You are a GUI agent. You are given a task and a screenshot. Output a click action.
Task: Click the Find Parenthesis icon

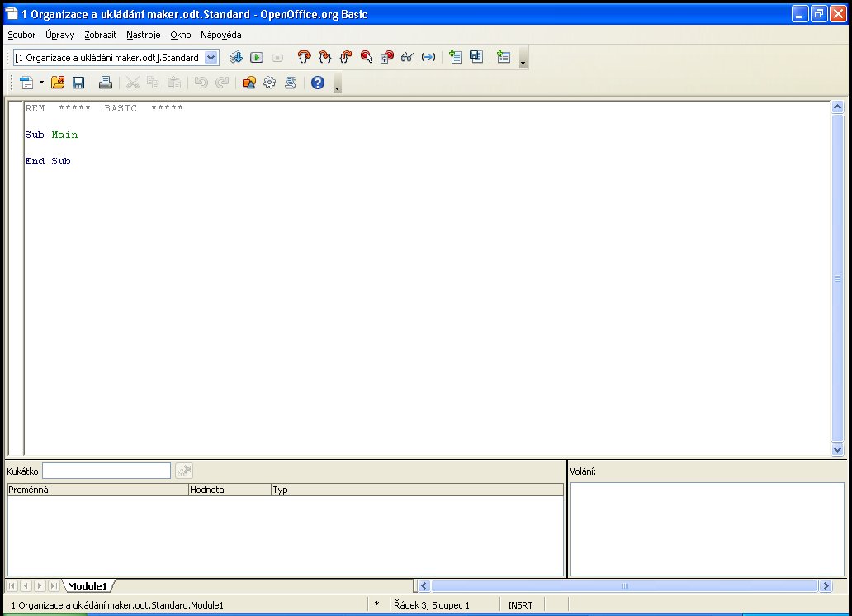[428, 57]
